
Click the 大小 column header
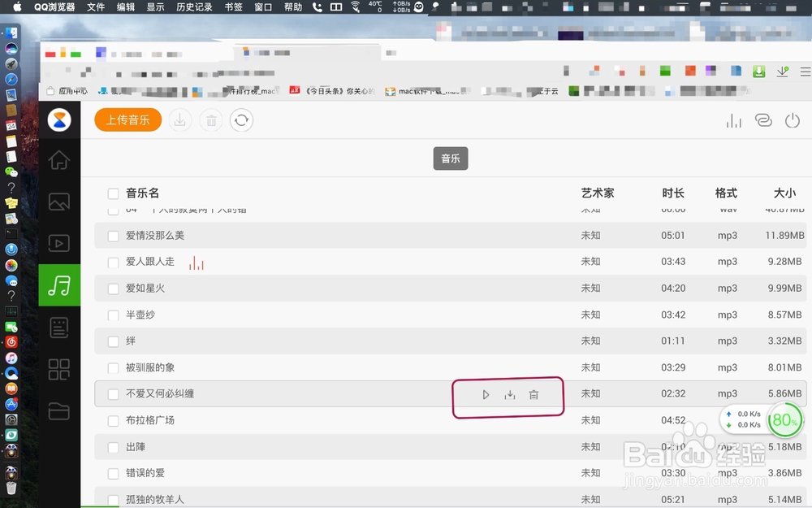pyautogui.click(x=784, y=193)
